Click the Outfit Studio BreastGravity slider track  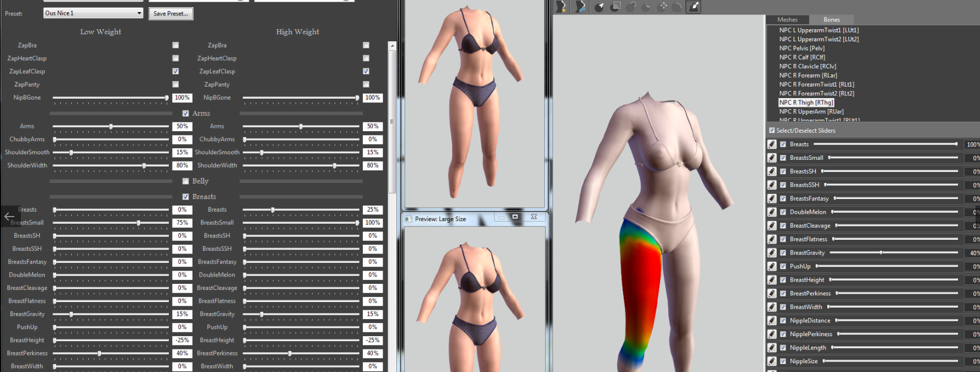coord(893,253)
